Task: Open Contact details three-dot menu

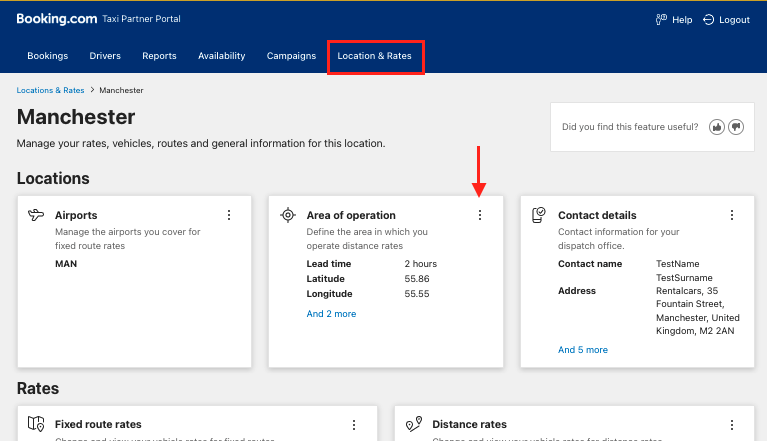Action: 732,215
